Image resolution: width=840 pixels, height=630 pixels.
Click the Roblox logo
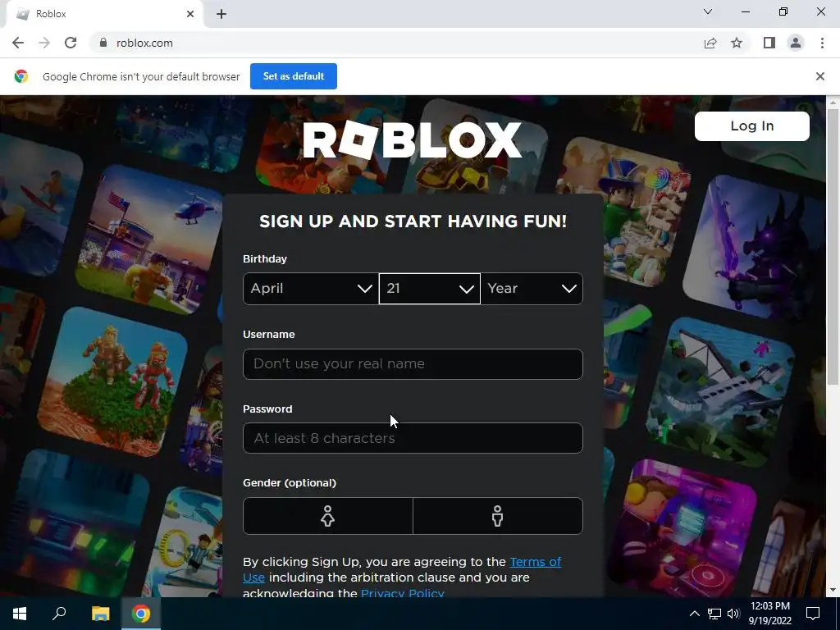(413, 139)
